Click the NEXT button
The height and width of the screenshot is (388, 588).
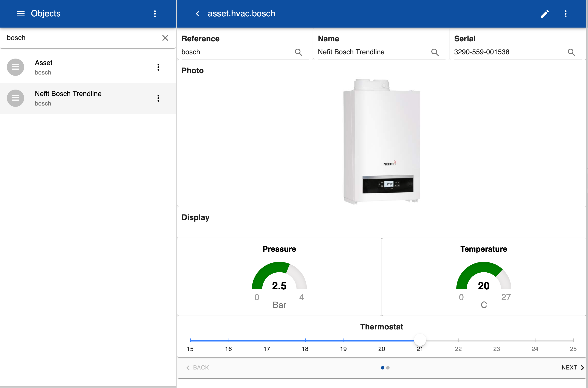(573, 368)
